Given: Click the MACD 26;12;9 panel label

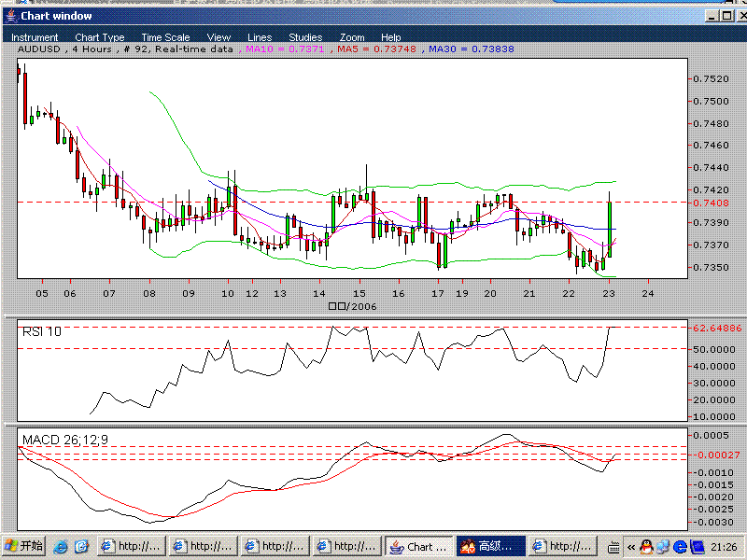Looking at the screenshot, I should [x=65, y=440].
